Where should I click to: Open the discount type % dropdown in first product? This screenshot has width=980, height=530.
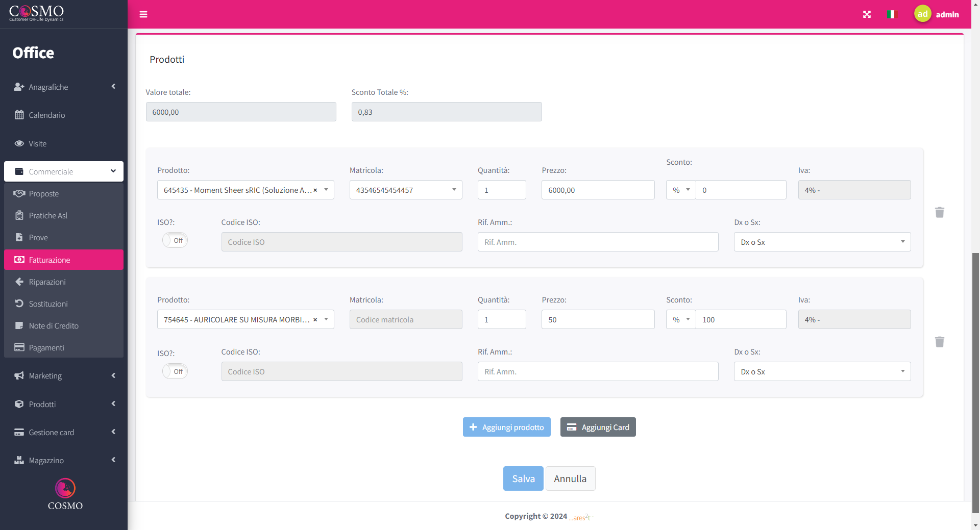681,190
